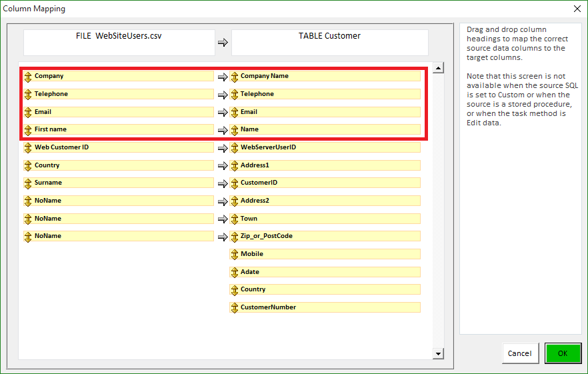Image resolution: width=588 pixels, height=374 pixels.
Task: Select the Address1 target column heading
Action: pos(325,165)
